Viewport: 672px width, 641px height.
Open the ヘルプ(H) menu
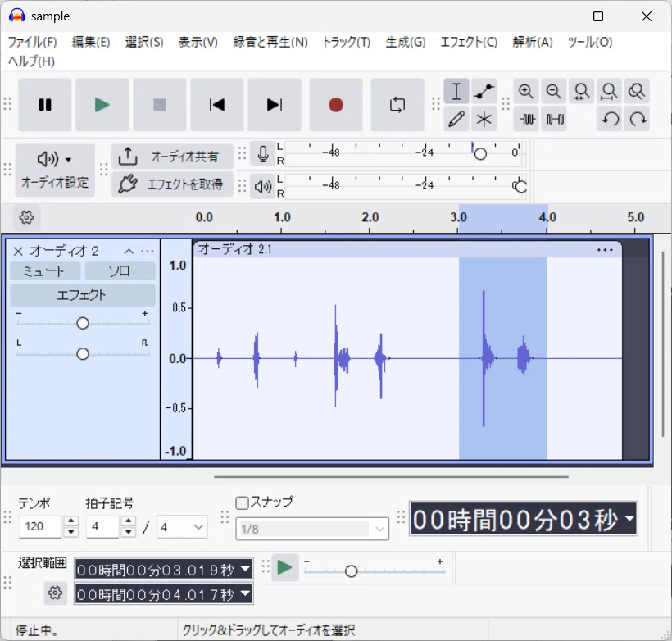[31, 61]
